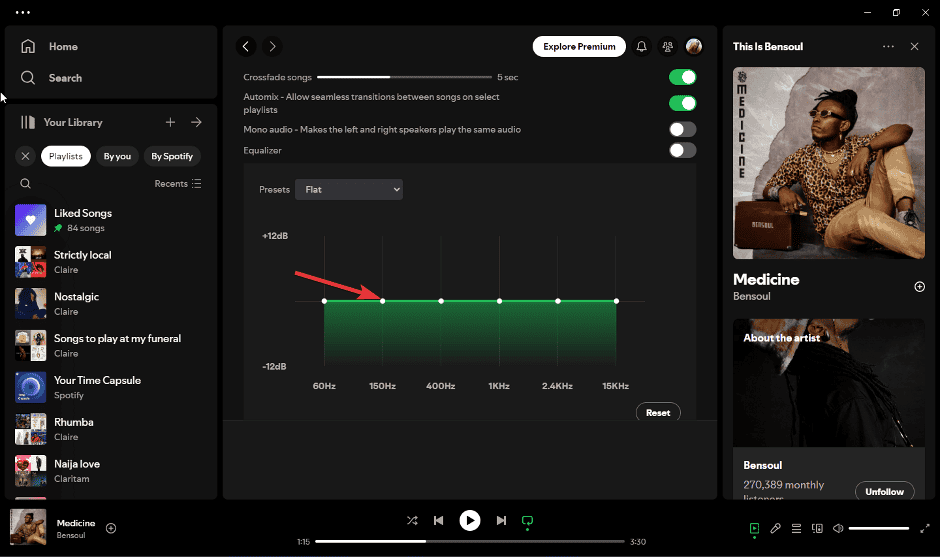940x557 pixels.
Task: Skip to the next track
Action: (x=501, y=520)
